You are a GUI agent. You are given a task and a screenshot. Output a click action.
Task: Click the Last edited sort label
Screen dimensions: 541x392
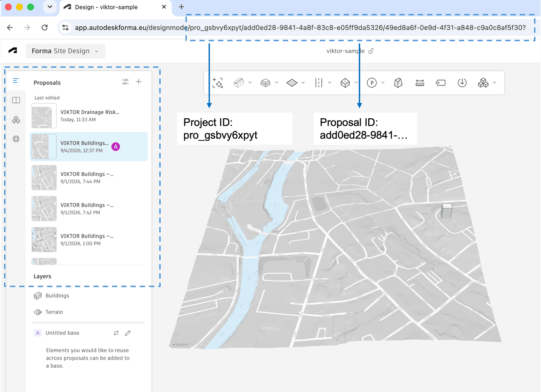pyautogui.click(x=47, y=98)
